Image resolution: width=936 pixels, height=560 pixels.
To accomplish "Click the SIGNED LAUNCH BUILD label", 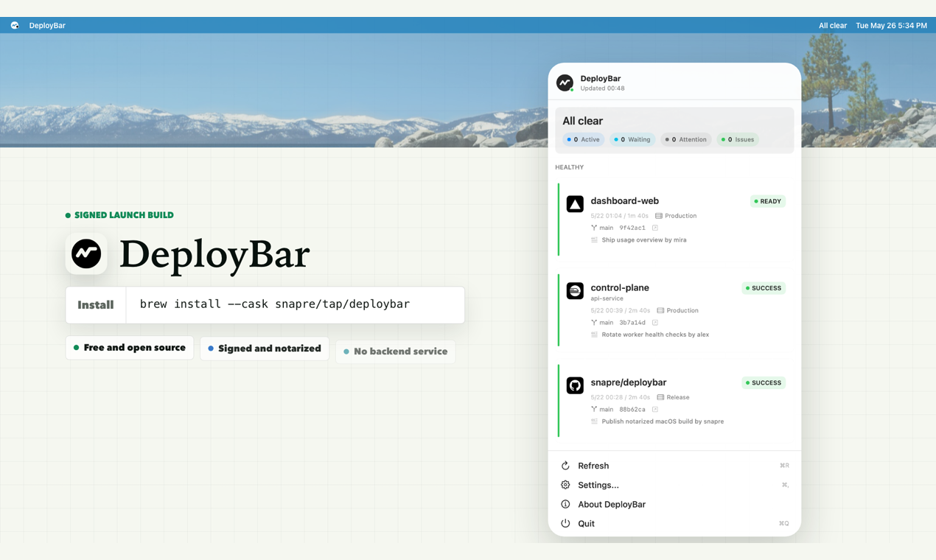I will click(x=119, y=215).
